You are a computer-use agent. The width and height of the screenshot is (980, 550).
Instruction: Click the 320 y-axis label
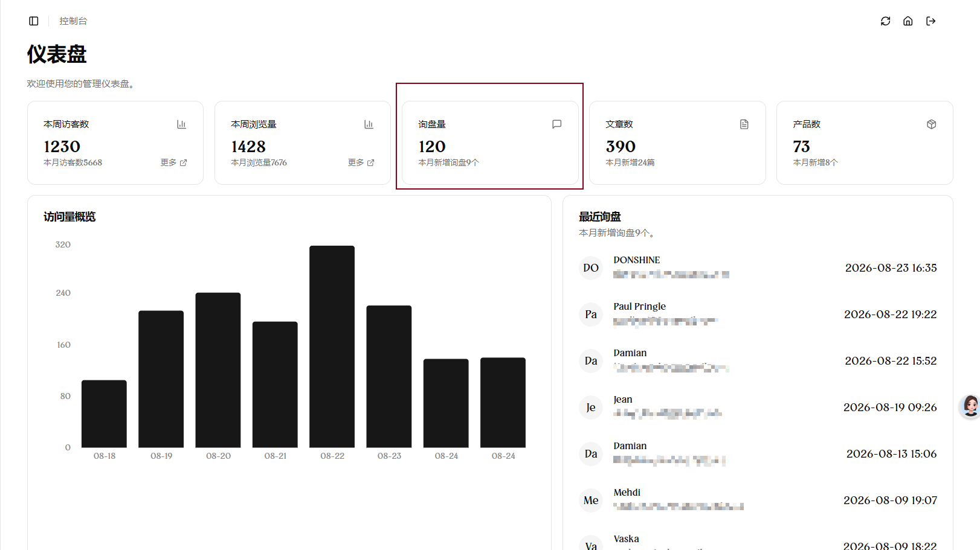click(x=63, y=245)
